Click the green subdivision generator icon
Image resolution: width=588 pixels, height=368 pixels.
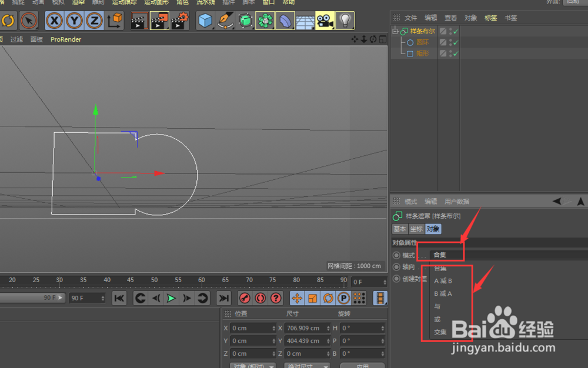(x=245, y=21)
